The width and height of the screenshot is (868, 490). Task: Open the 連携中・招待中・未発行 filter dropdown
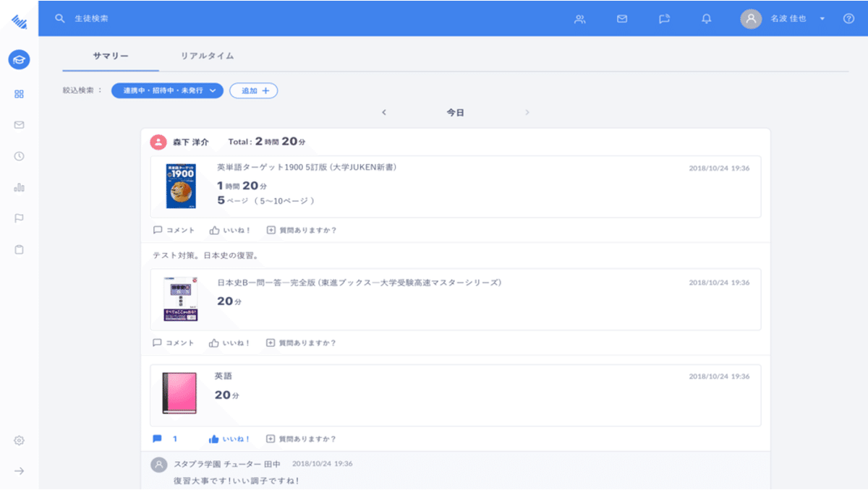[168, 90]
